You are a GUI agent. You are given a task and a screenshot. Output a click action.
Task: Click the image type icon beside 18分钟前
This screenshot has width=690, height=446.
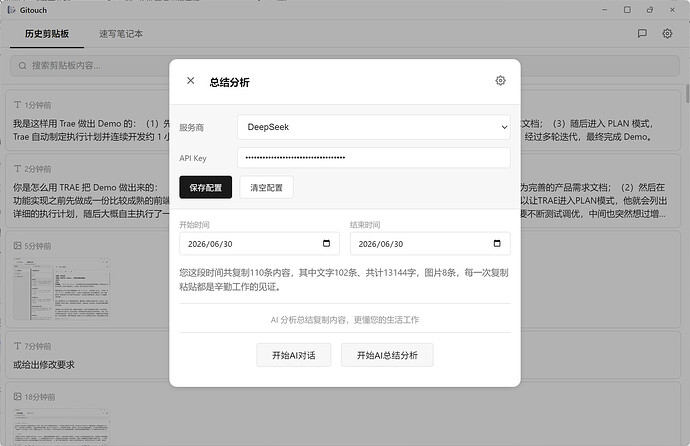18,396
